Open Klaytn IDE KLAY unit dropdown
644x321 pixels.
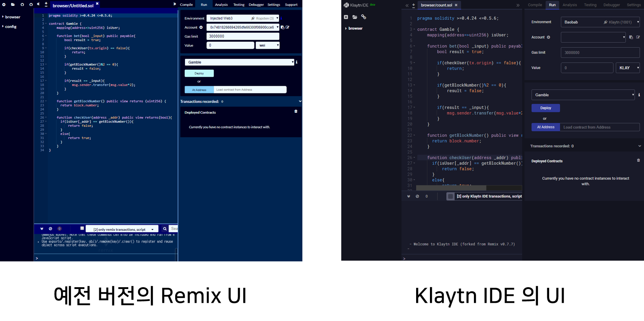coord(628,68)
